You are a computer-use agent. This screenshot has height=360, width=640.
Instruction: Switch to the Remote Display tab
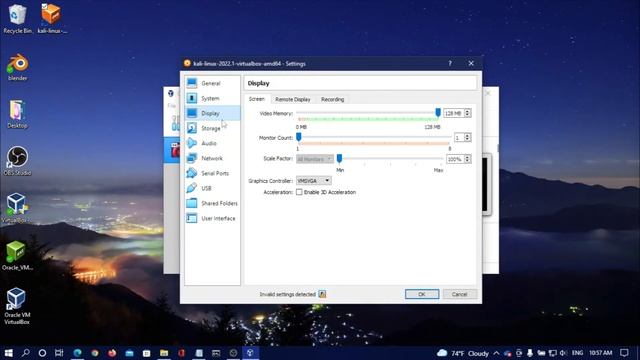point(293,99)
